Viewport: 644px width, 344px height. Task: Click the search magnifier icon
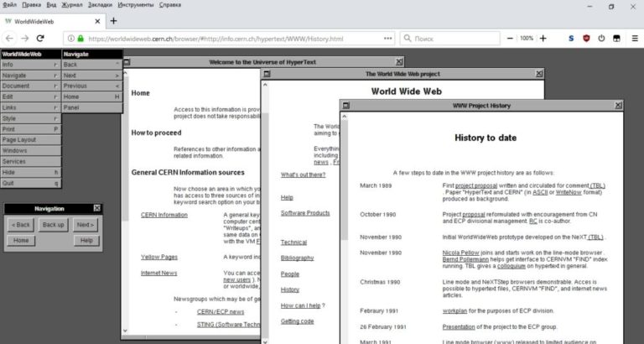408,39
